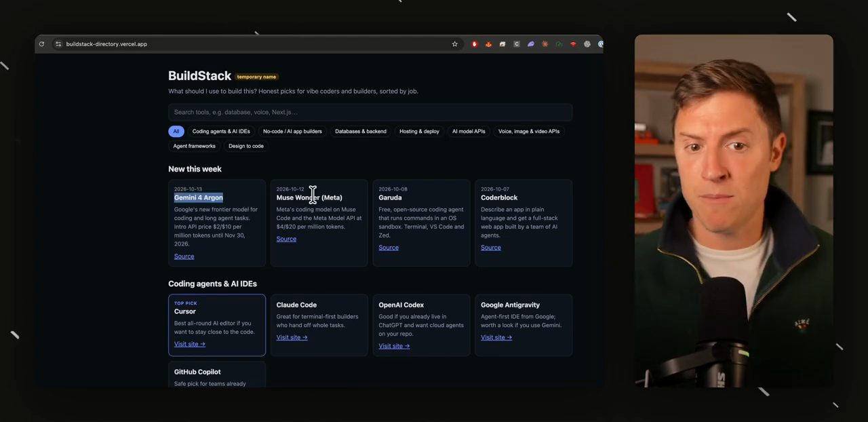Reload the page with the browser refresh icon
Screen dimensions: 868x422
(x=41, y=44)
